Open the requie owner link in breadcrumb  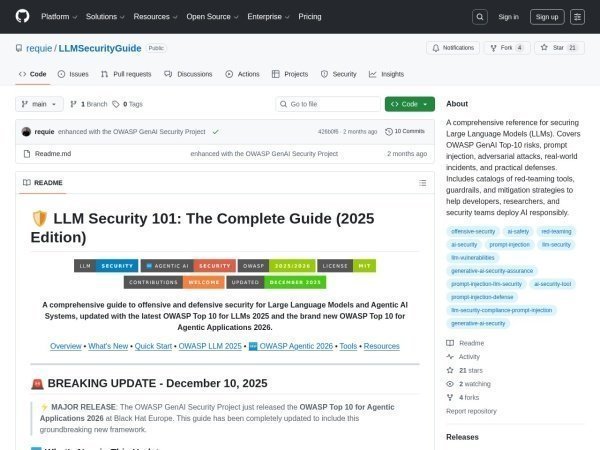(x=39, y=48)
